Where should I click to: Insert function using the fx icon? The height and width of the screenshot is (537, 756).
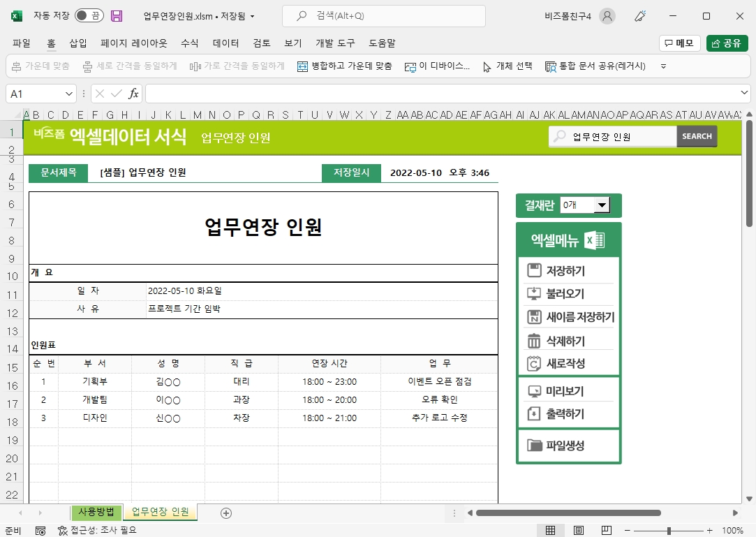pos(133,94)
